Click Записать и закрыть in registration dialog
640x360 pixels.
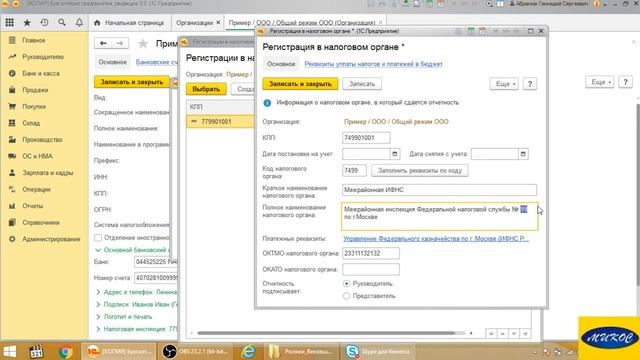(300, 84)
